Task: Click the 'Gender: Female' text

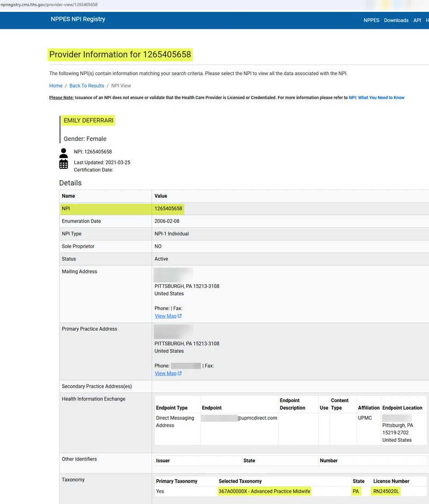Action: pyautogui.click(x=85, y=139)
